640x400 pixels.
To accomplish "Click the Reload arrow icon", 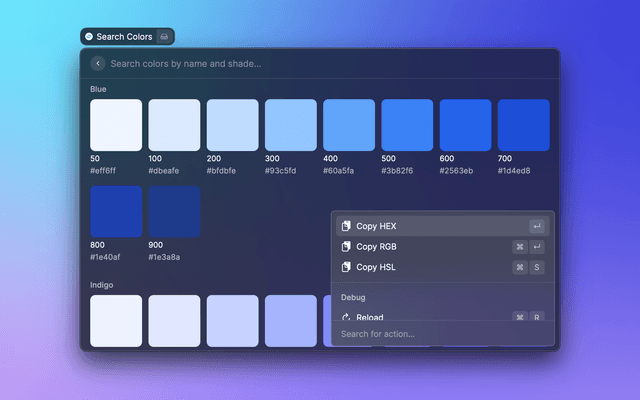I will point(345,316).
